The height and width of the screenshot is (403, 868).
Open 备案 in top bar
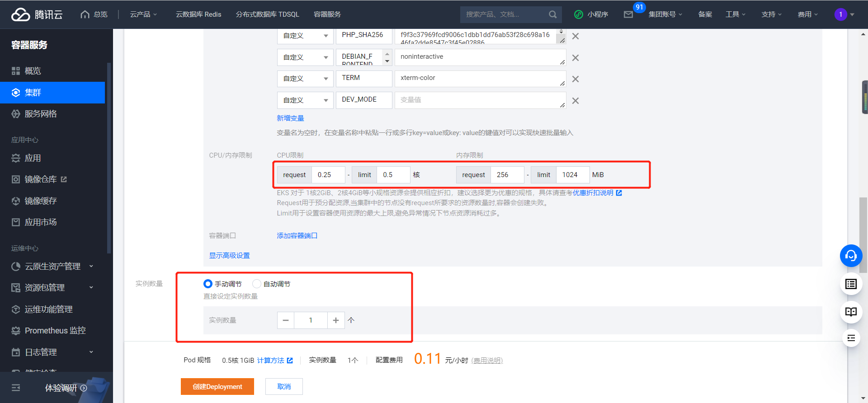705,14
